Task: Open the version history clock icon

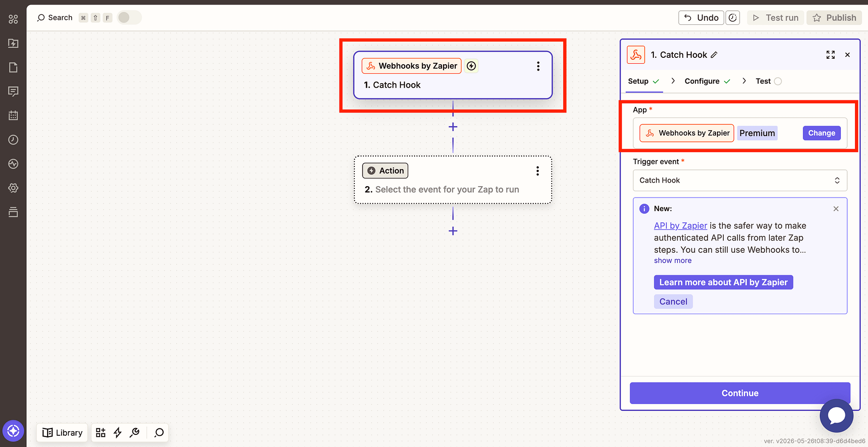Action: coord(733,18)
